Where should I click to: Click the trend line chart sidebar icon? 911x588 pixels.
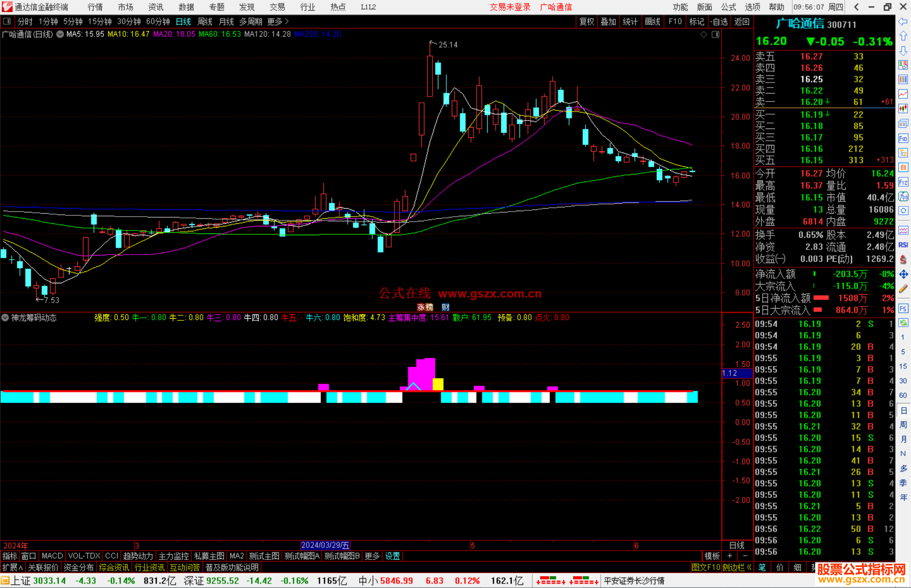[x=903, y=94]
